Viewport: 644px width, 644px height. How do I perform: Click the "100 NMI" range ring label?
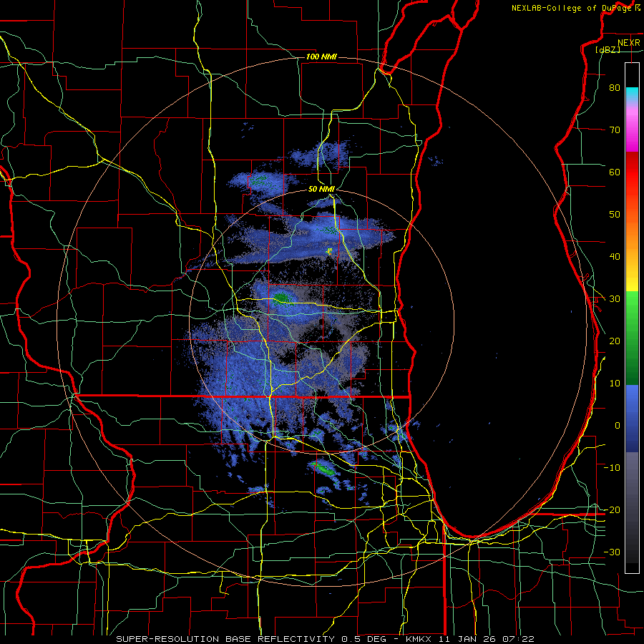point(321,57)
